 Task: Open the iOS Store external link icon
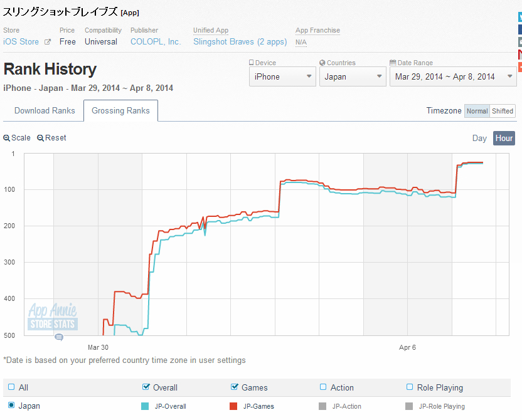[48, 42]
